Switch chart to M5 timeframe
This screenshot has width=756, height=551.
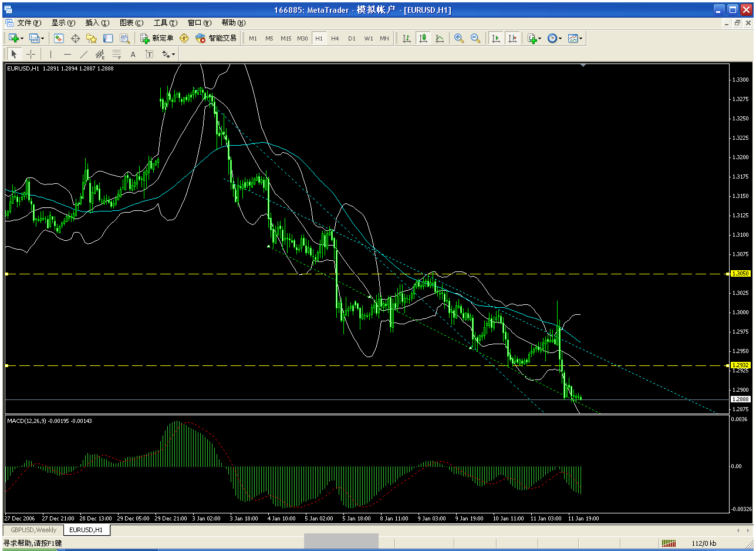tap(269, 38)
